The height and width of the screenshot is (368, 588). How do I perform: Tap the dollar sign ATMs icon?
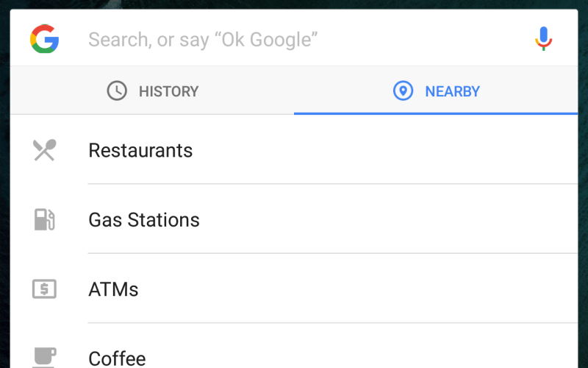(x=44, y=289)
